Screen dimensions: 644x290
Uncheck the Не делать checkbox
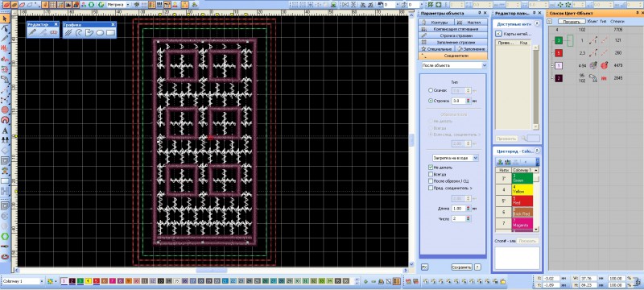(431, 168)
